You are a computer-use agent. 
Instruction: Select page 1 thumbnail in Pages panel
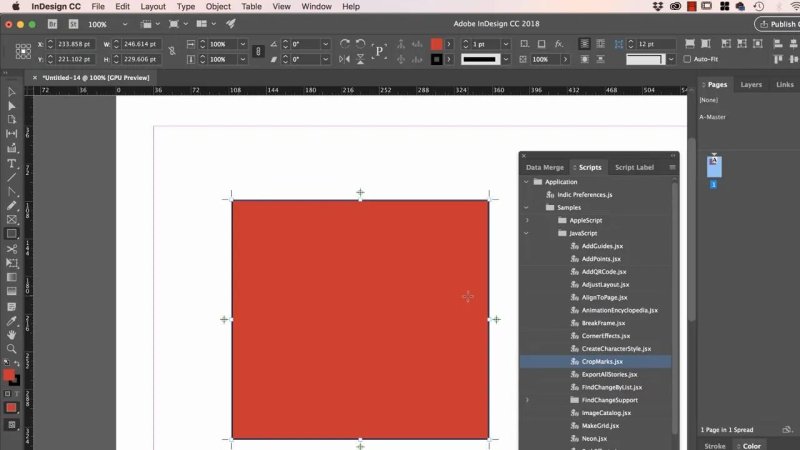[x=714, y=167]
